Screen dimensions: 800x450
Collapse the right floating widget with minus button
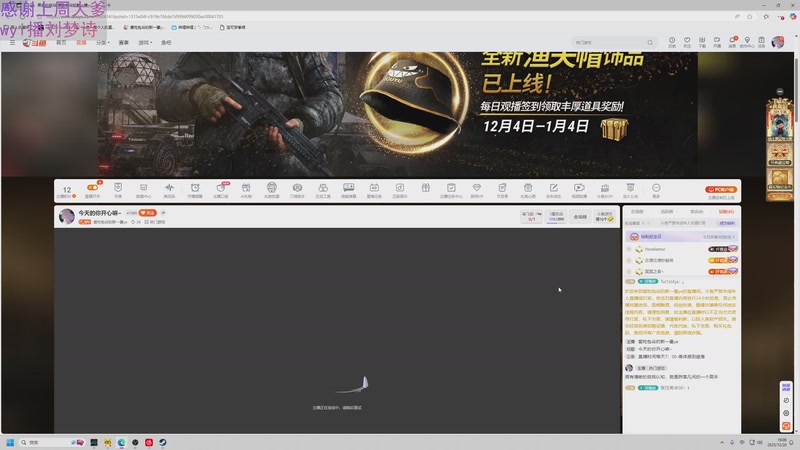[x=780, y=91]
